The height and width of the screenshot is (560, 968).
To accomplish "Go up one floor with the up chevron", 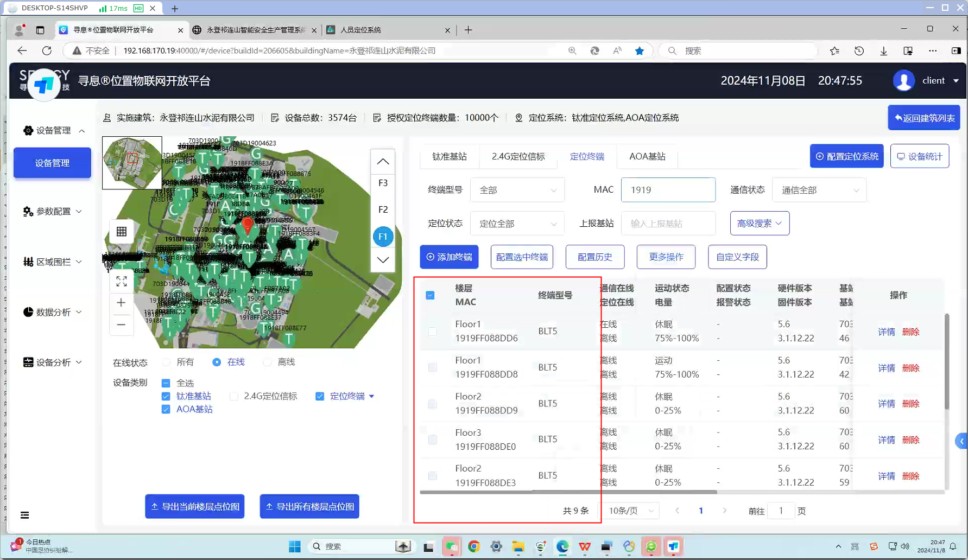I will [383, 162].
